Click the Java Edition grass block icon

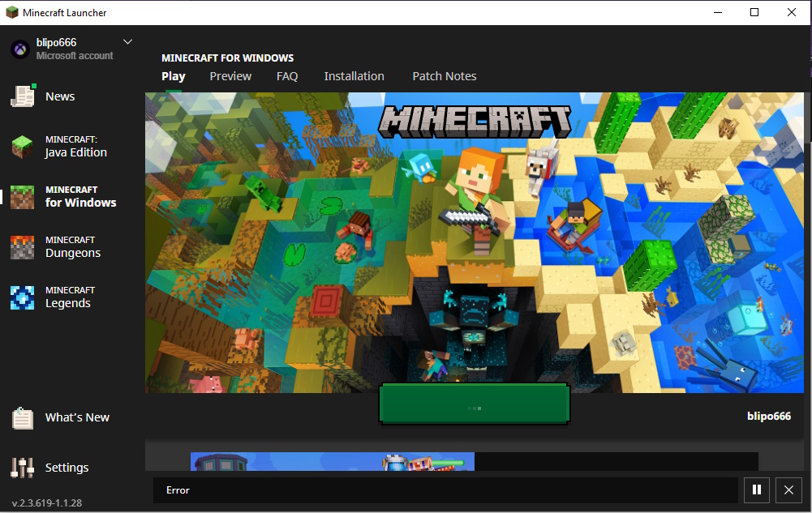pos(22,147)
